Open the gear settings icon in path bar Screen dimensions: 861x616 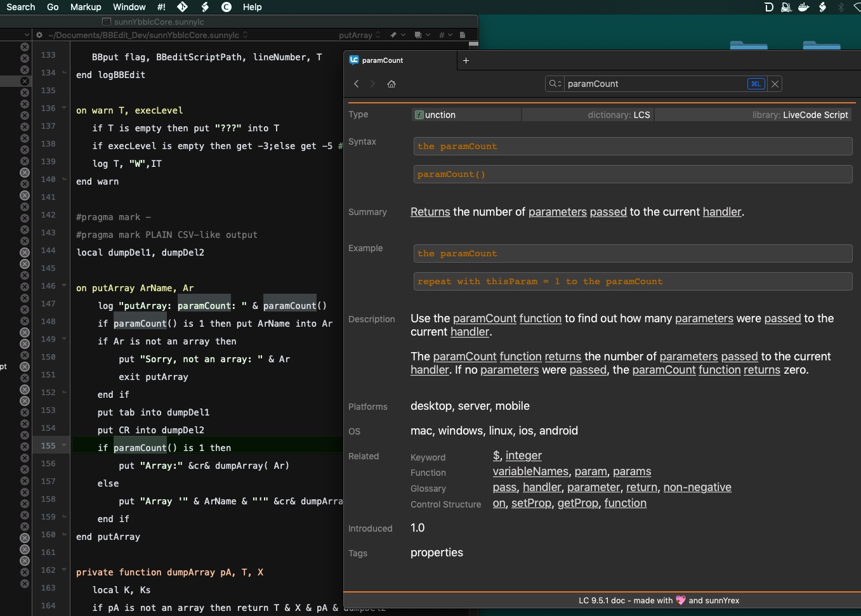coord(39,35)
